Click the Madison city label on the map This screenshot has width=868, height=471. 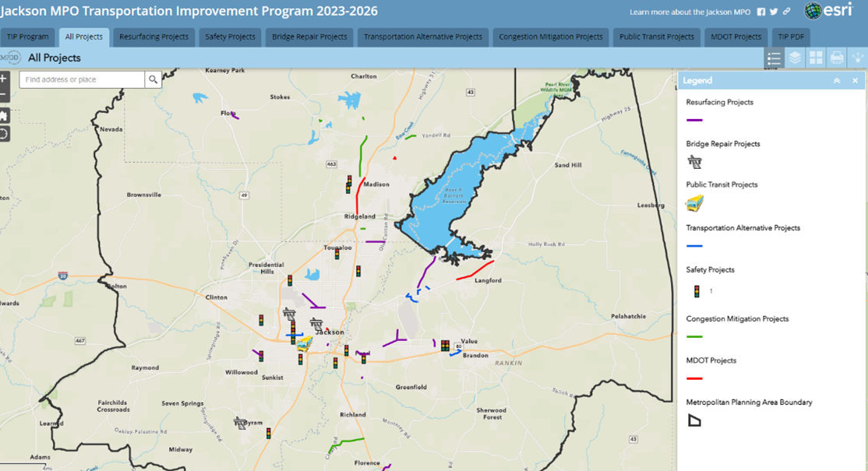coord(376,185)
